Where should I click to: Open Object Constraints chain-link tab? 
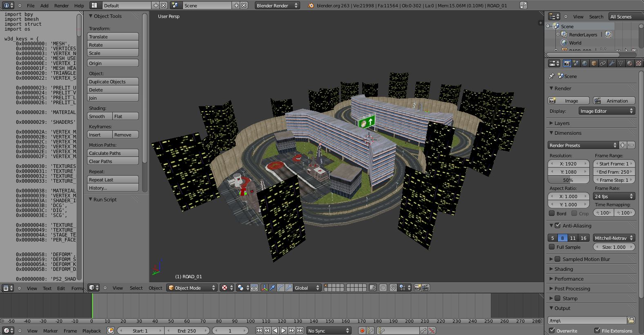point(603,63)
